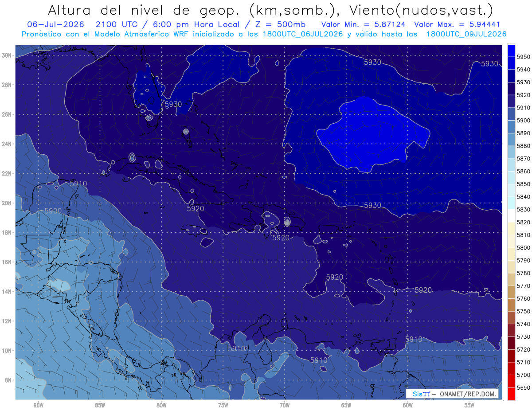Image resolution: width=532 pixels, height=411 pixels.
Task: Click the colorbar label "5870"
Action: tap(524, 159)
